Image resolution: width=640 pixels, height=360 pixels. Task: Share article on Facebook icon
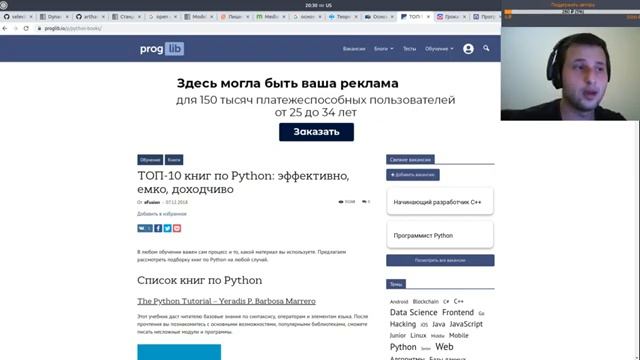158,228
